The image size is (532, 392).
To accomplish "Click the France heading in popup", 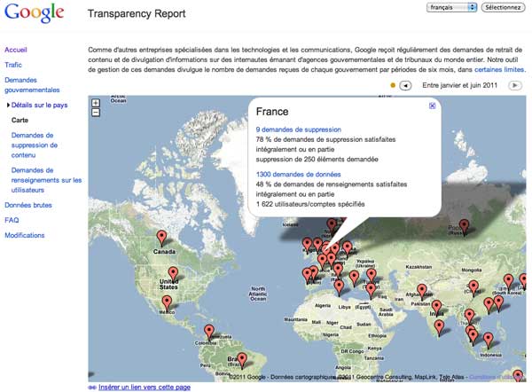I will click(x=272, y=112).
